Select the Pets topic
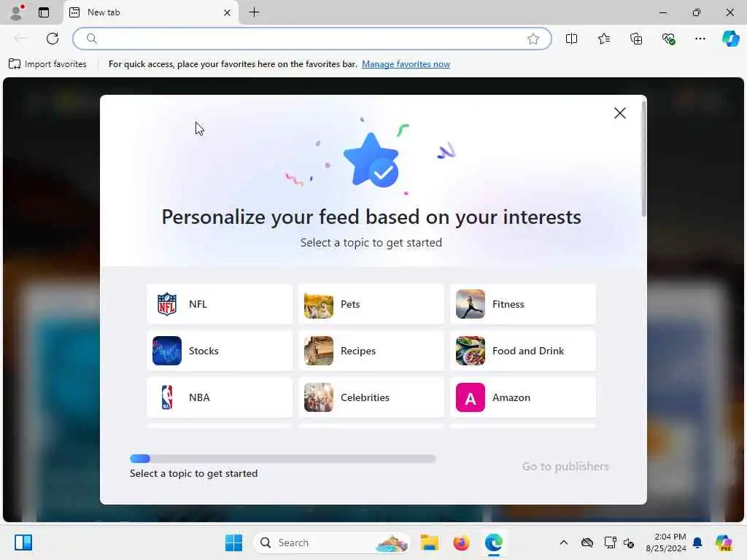The image size is (747, 560). pos(371,304)
